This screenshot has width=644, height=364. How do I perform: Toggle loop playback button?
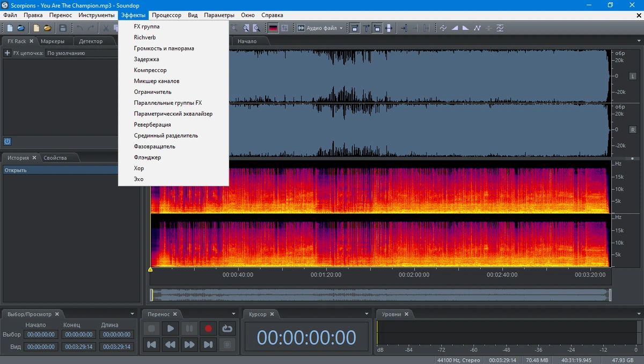pyautogui.click(x=227, y=329)
